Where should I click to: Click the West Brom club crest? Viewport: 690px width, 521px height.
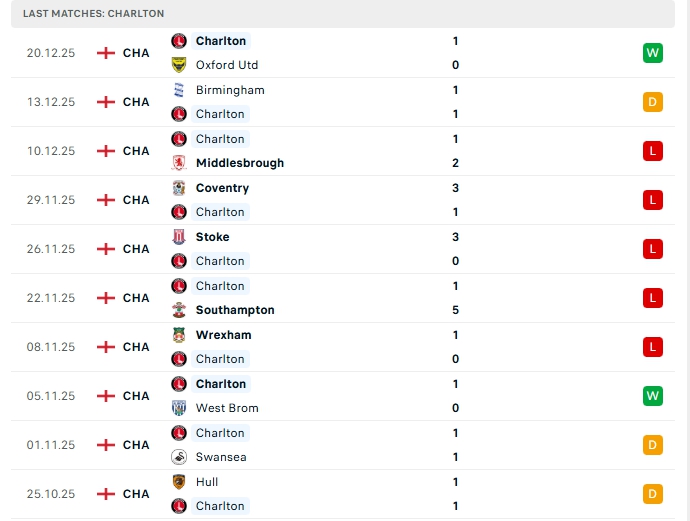(x=179, y=408)
